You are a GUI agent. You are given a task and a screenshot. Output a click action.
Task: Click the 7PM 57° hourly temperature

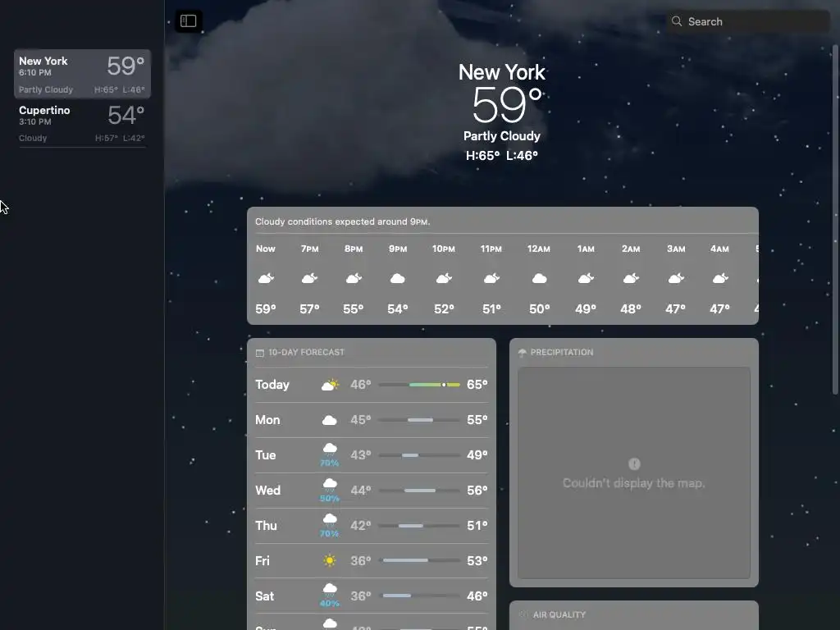[x=309, y=309]
